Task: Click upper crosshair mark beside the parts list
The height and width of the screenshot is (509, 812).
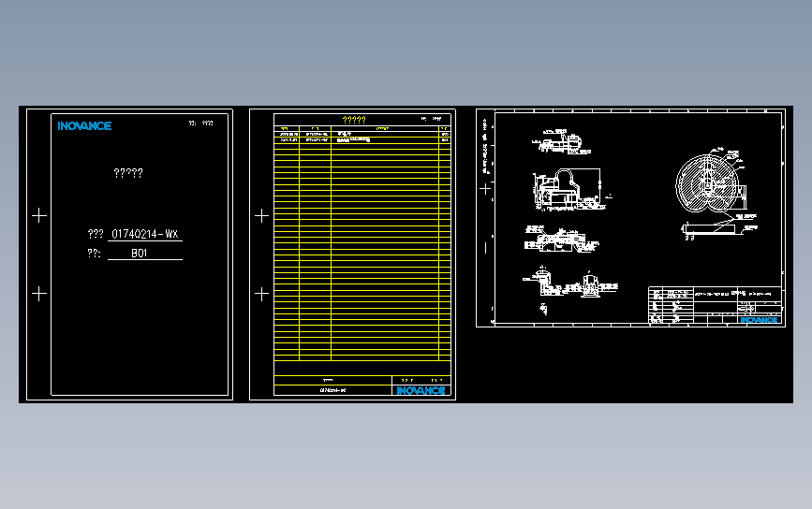Action: coord(261,215)
